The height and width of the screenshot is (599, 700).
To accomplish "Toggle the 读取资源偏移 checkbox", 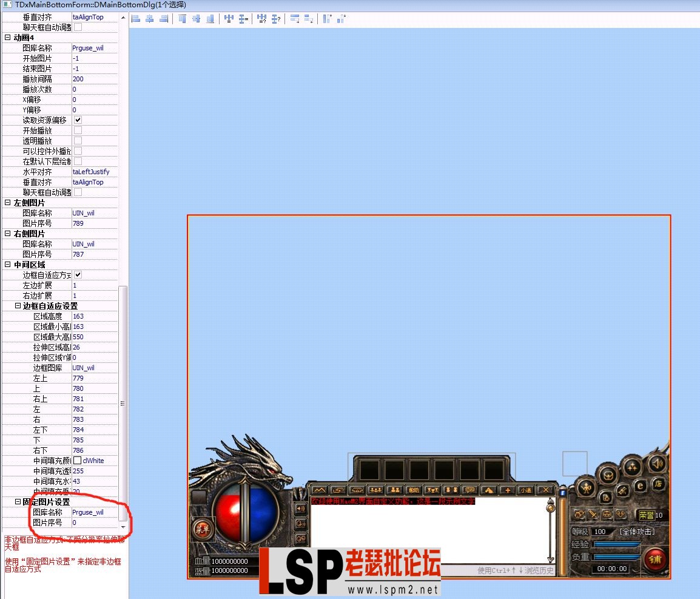I will tap(78, 120).
